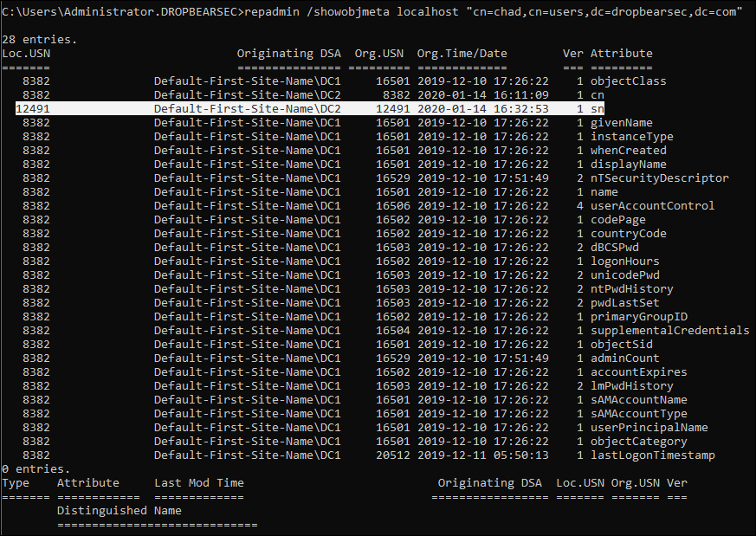Click the highlighted sn attribute row
The height and width of the screenshot is (536, 756).
[309, 108]
